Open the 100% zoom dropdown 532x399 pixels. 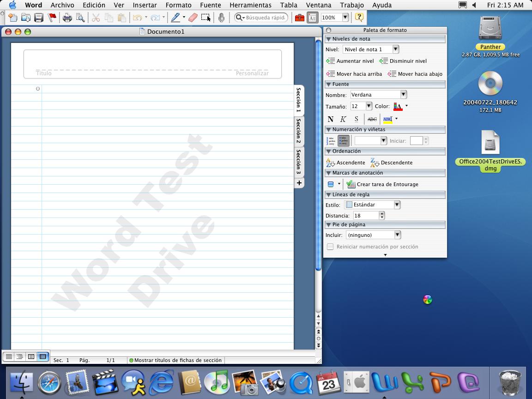pos(345,17)
